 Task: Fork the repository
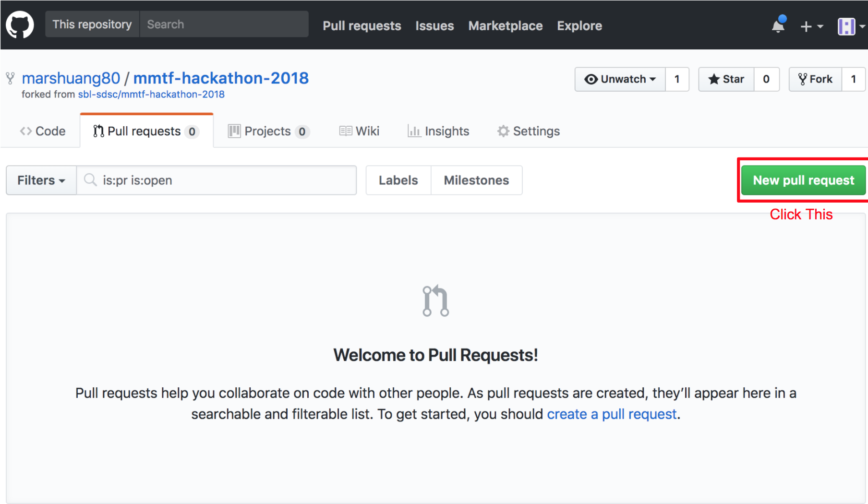point(815,79)
